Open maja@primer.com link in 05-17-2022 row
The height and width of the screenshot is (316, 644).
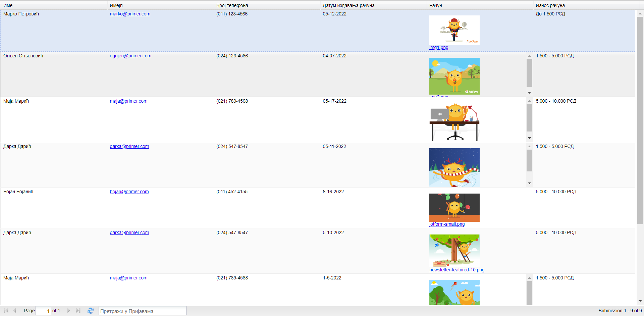click(128, 101)
